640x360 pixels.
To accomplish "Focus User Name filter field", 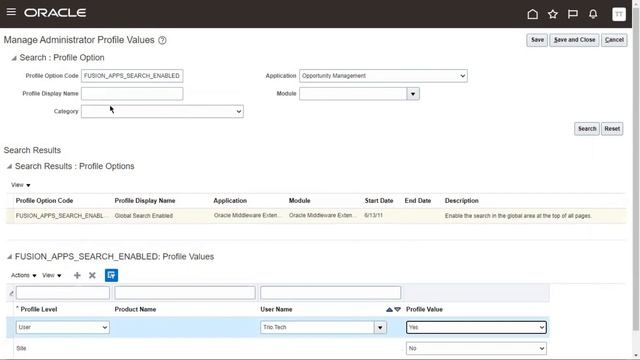I will [x=331, y=293].
